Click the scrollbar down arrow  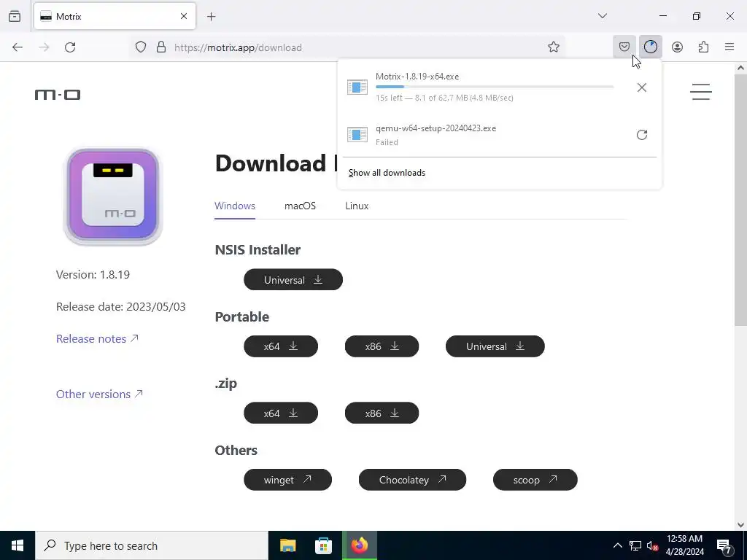click(740, 525)
